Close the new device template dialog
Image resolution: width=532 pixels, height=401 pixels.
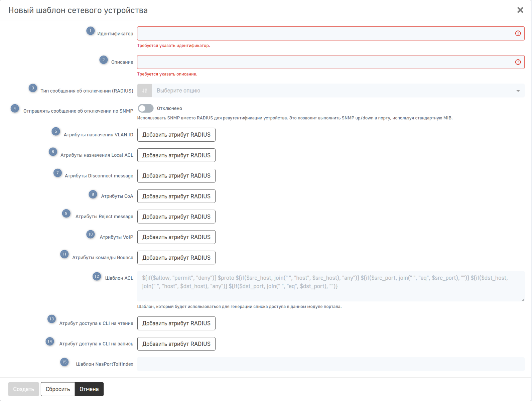tap(520, 10)
